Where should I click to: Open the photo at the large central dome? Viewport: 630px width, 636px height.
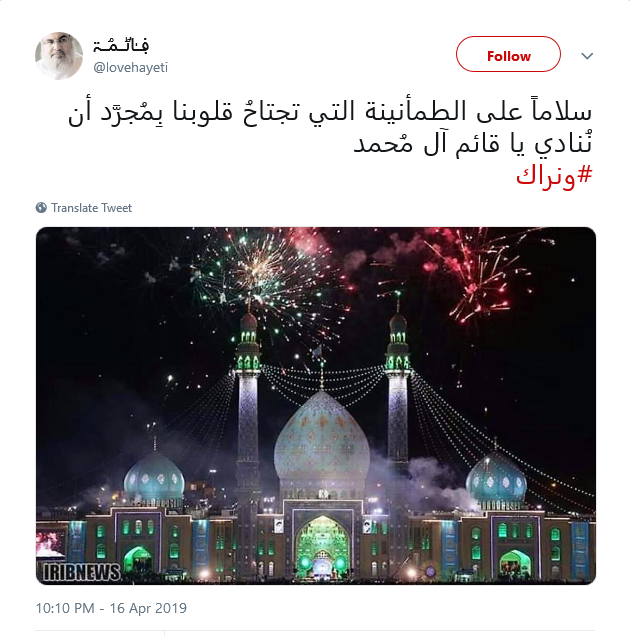click(x=322, y=438)
